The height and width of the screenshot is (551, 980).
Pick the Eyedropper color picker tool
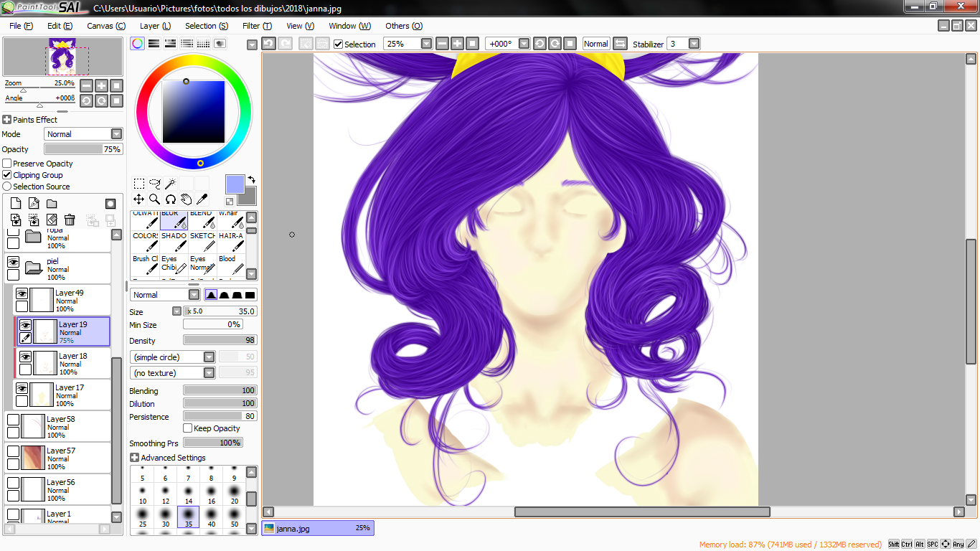click(x=202, y=199)
